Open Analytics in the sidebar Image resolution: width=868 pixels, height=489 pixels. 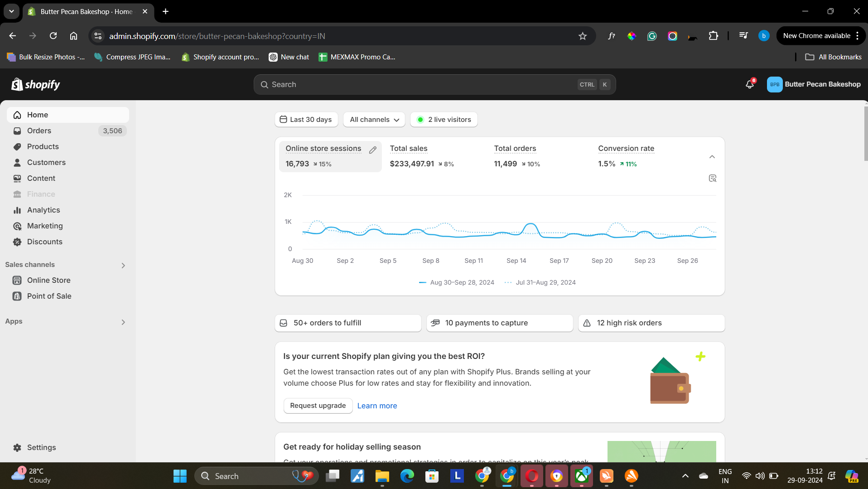click(x=68, y=210)
